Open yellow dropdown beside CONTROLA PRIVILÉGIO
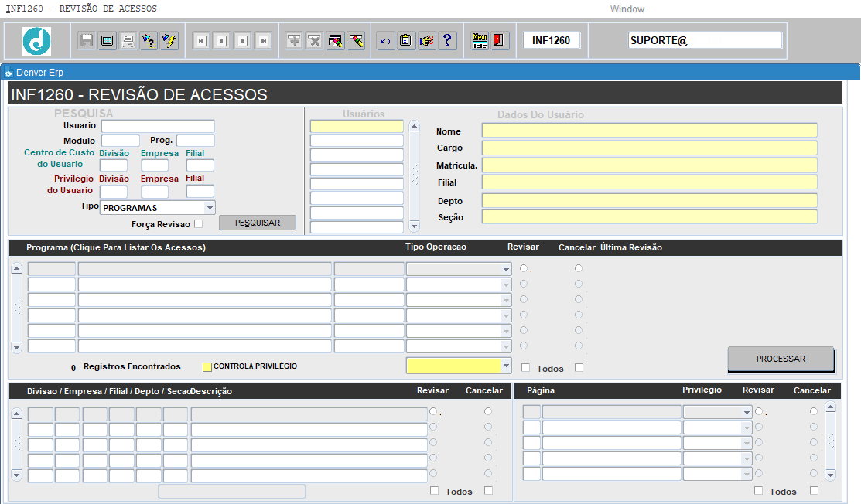Image resolution: width=861 pixels, height=504 pixels. pyautogui.click(x=506, y=366)
